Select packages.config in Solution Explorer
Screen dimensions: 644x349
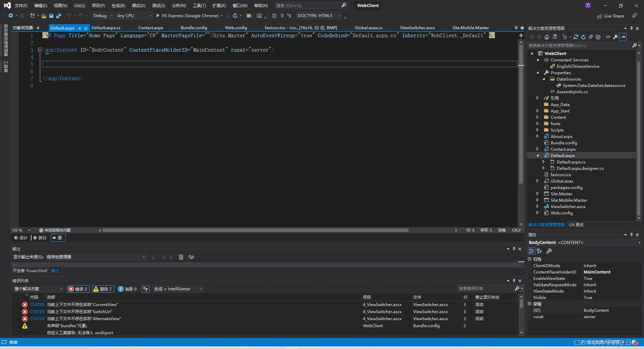tap(566, 188)
